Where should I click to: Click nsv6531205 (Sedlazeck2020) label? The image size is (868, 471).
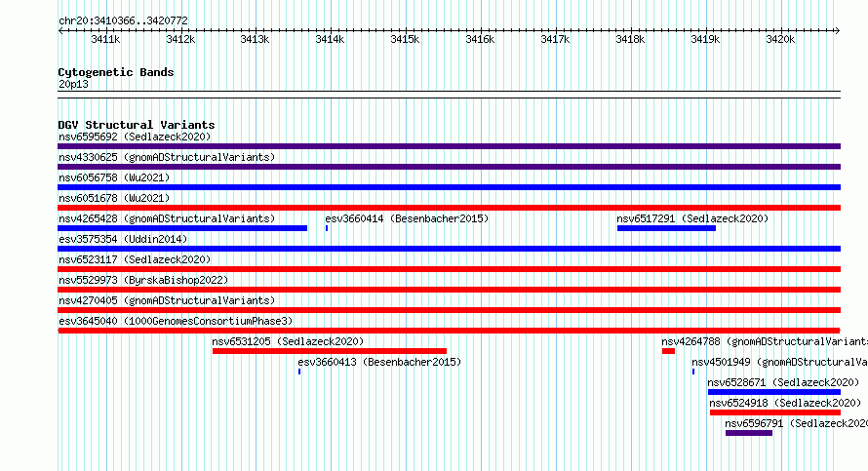[288, 341]
